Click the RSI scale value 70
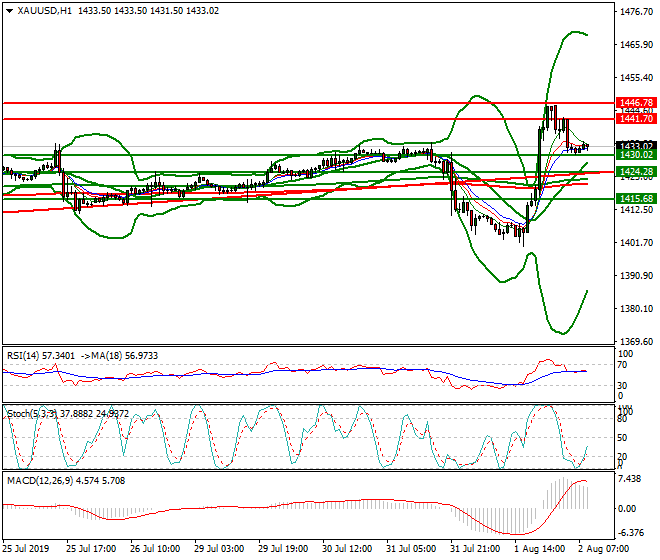The image size is (660, 560). 622,365
